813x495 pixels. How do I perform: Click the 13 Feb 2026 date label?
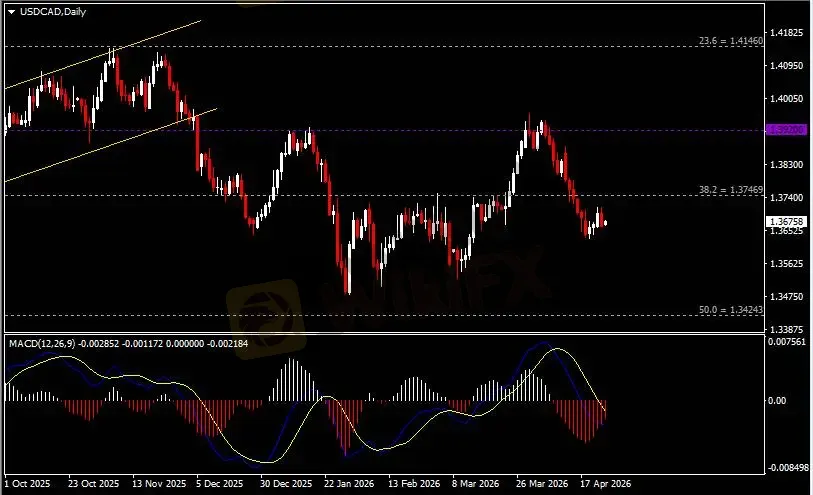click(414, 483)
